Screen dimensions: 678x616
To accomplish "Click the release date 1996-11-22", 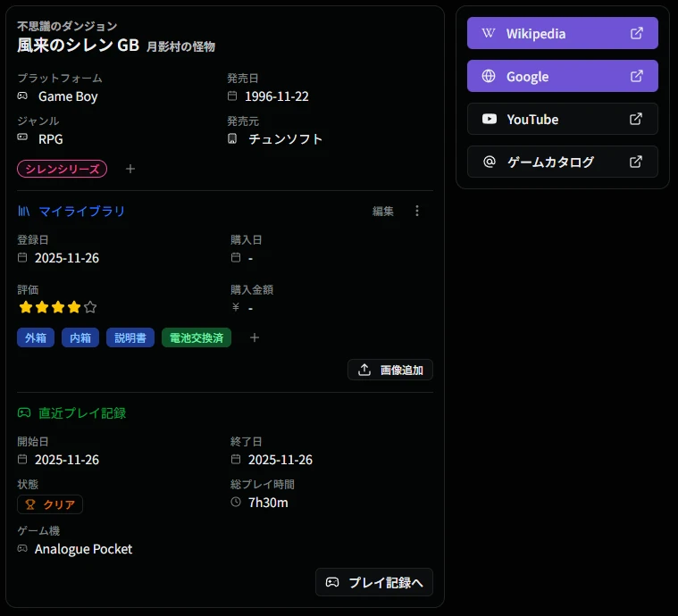I will click(x=277, y=96).
